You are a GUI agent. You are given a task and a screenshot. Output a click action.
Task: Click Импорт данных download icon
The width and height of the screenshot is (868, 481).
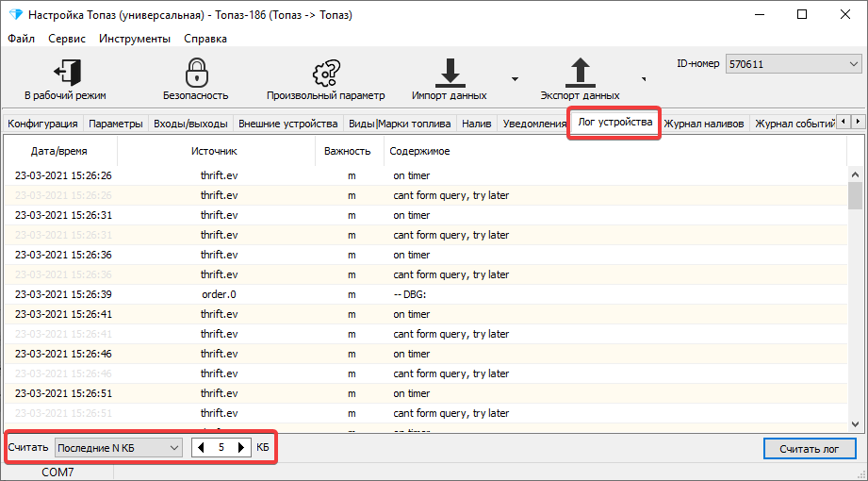pyautogui.click(x=450, y=74)
